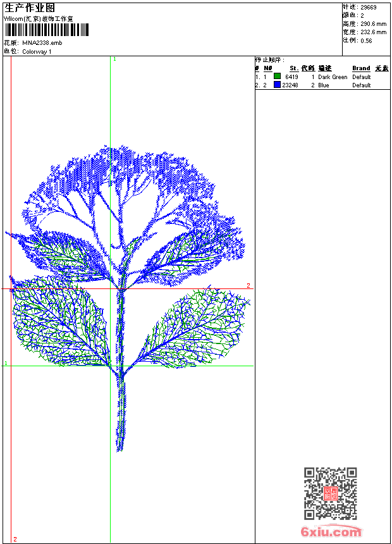Click the blue flower head embroidery design

[126, 190]
